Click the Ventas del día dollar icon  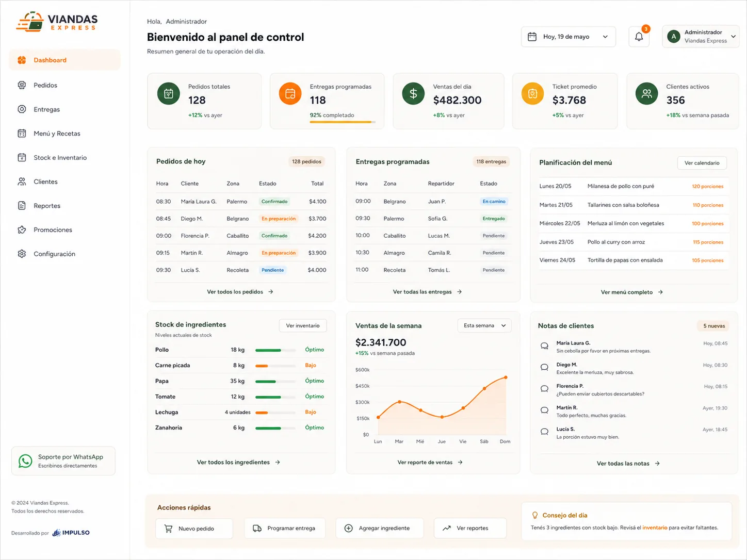click(413, 94)
